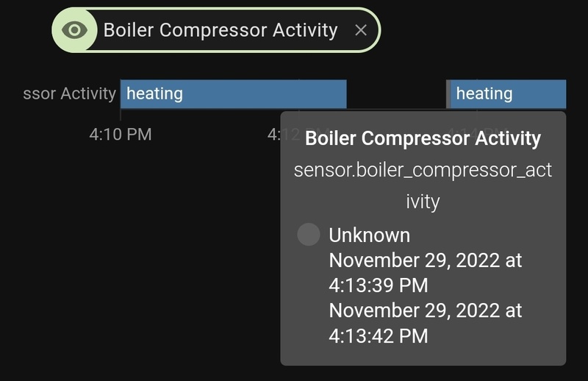Remove the Boiler Compressor Activity chip

coord(360,30)
